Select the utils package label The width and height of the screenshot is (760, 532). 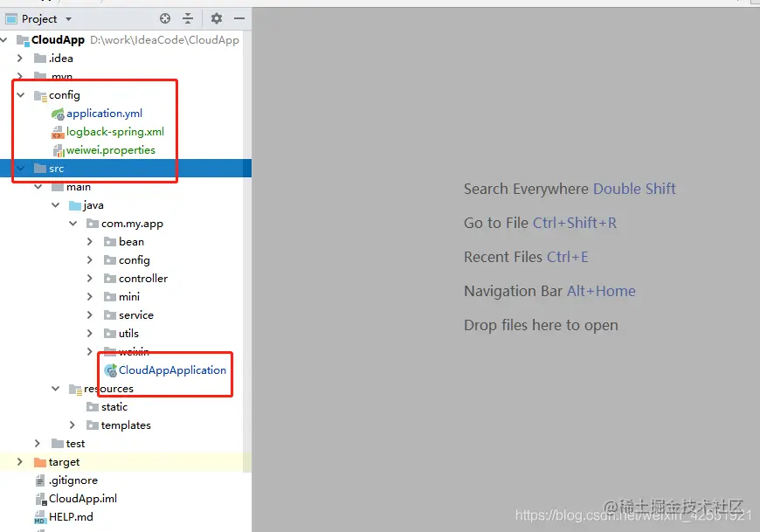click(x=129, y=334)
